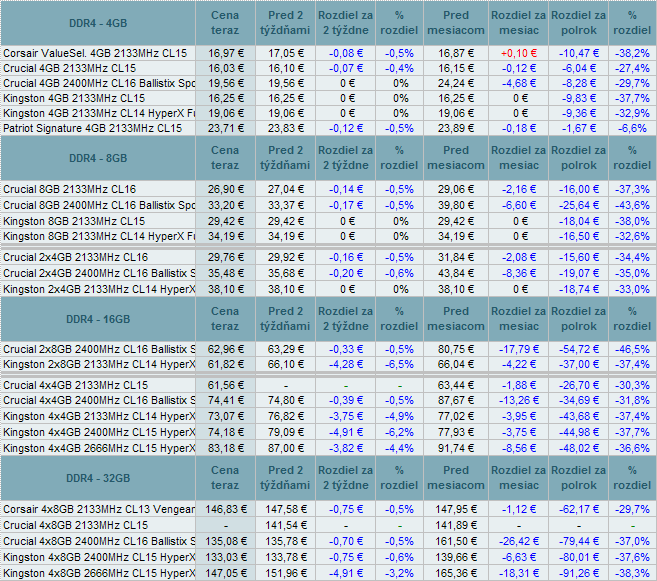Click the -4,68 € monthly difference
The height and width of the screenshot is (581, 657).
click(x=519, y=83)
